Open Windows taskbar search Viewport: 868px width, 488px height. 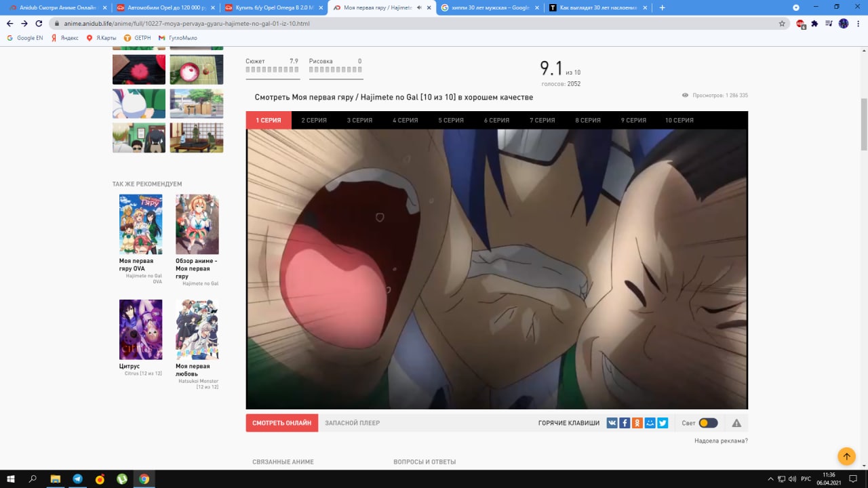click(33, 479)
